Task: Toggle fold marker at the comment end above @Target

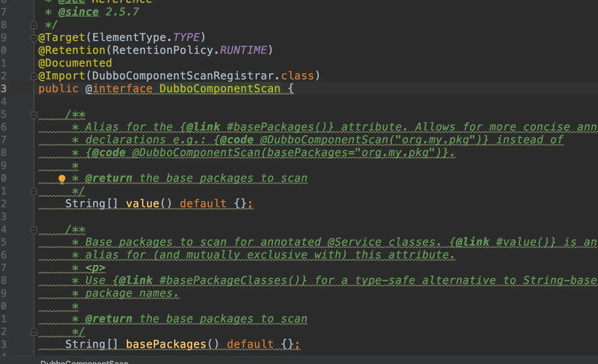Action: click(34, 25)
